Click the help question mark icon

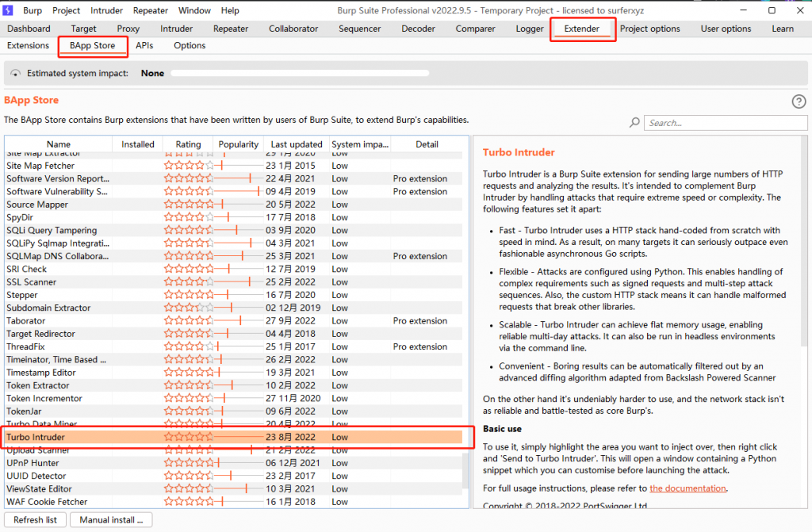click(x=799, y=101)
